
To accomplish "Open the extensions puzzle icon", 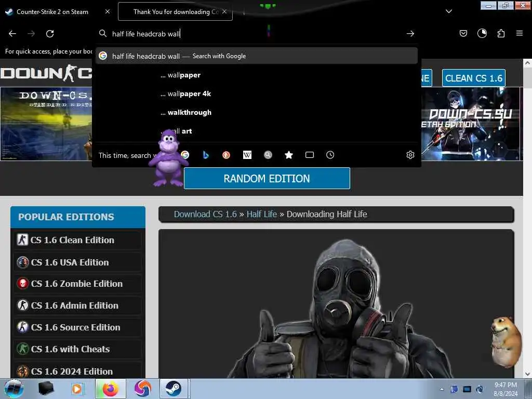I will [x=501, y=33].
